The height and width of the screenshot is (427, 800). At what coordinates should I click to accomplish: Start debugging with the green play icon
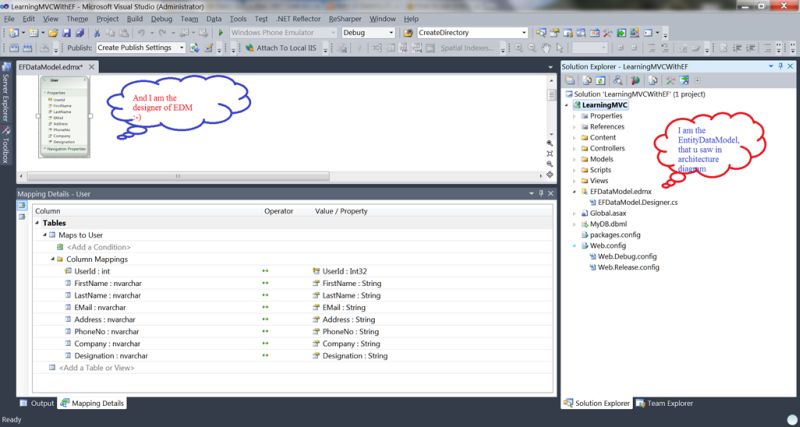tap(221, 33)
